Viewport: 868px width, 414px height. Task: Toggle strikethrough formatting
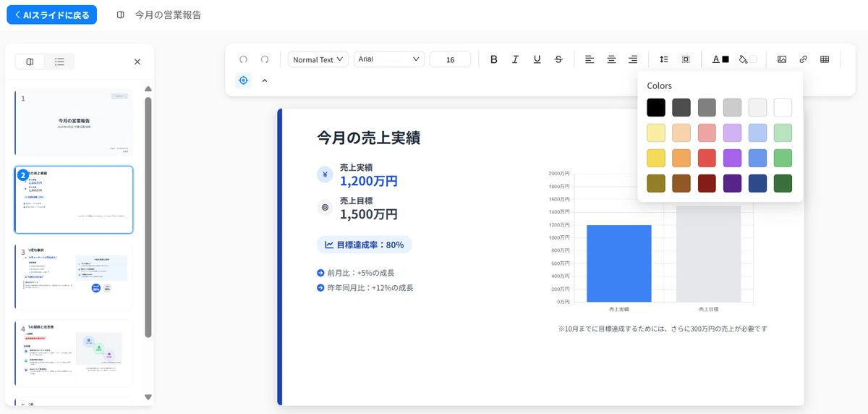(558, 59)
